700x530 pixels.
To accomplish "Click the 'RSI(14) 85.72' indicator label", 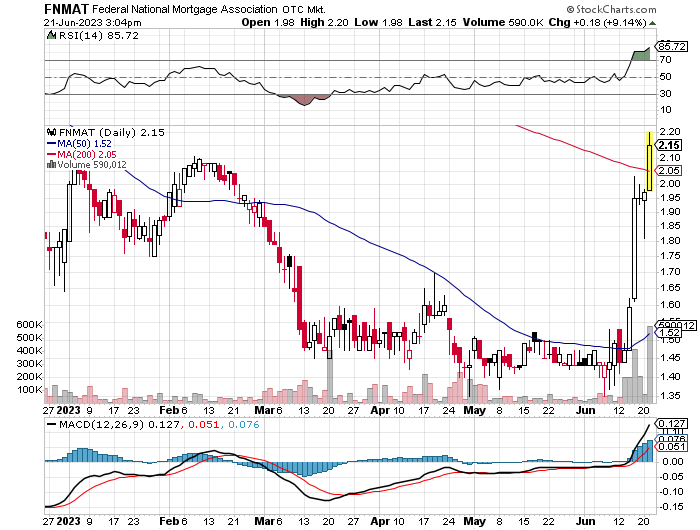I will [99, 35].
